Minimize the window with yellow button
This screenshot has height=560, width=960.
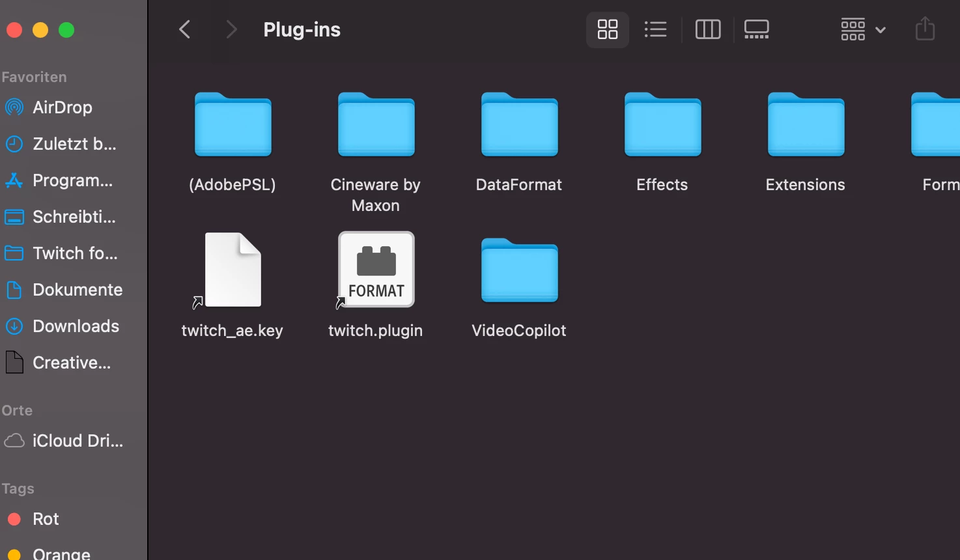coord(40,30)
